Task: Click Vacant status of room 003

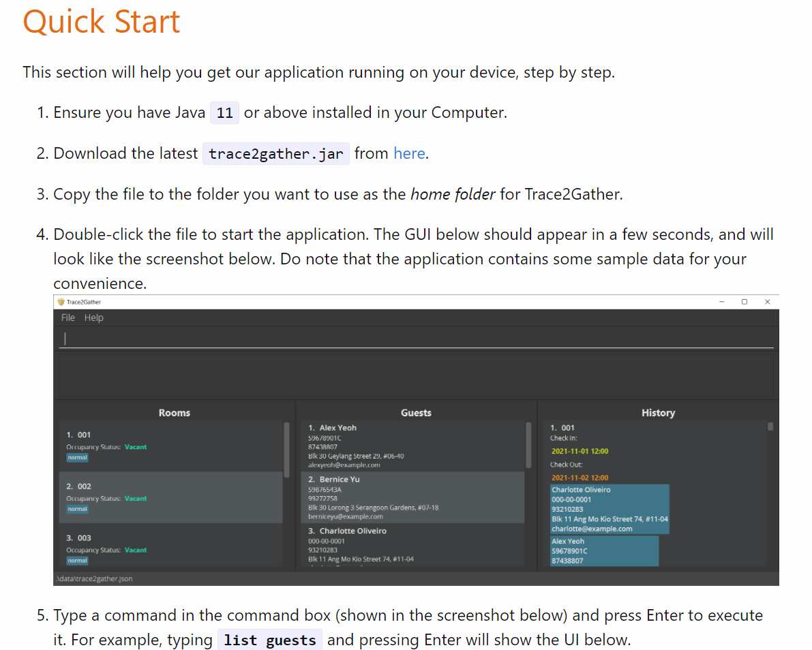Action: (136, 550)
